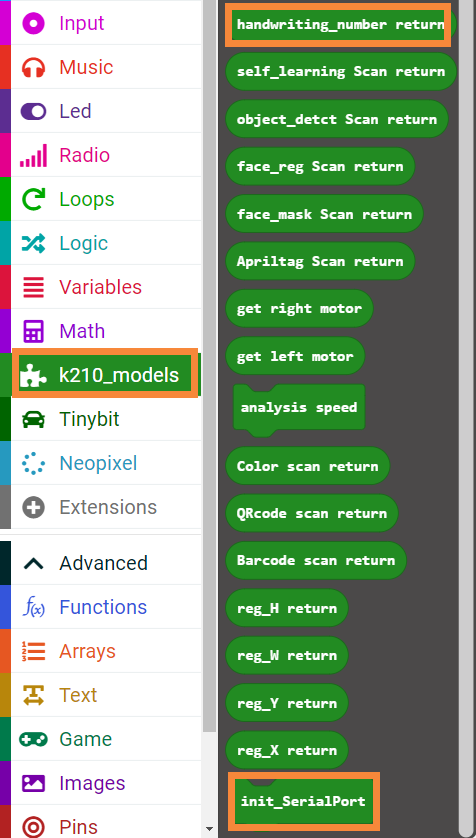Click the Radio signal bars icon

tap(34, 155)
